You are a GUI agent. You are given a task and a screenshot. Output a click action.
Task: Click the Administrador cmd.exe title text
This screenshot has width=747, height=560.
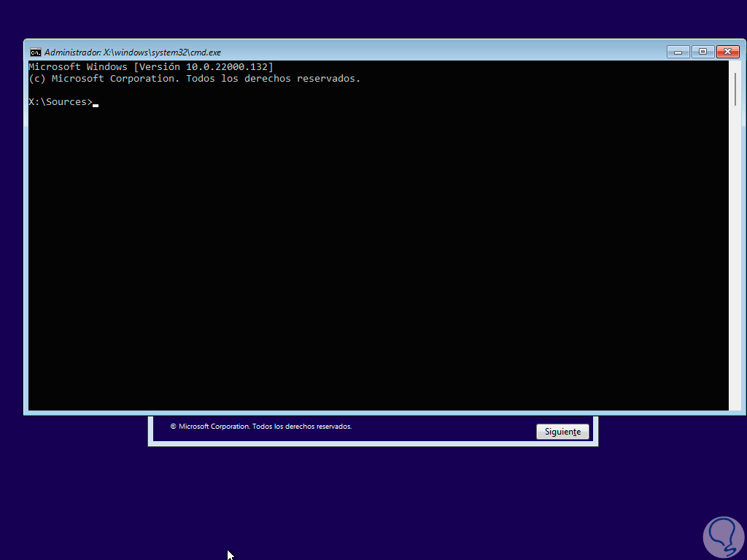coord(133,52)
